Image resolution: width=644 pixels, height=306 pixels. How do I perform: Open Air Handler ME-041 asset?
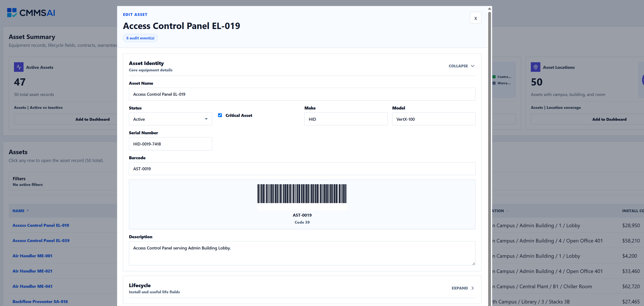32,286
